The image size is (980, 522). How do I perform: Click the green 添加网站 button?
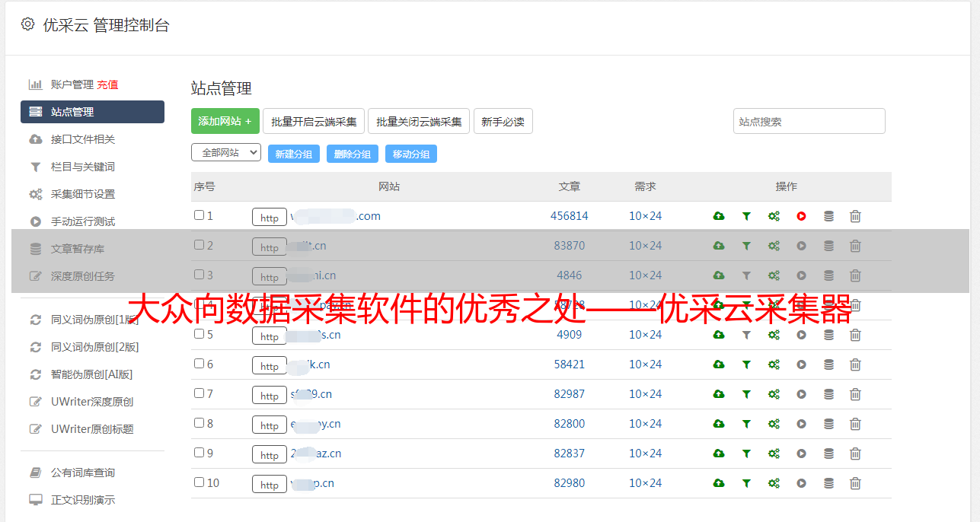[x=225, y=121]
